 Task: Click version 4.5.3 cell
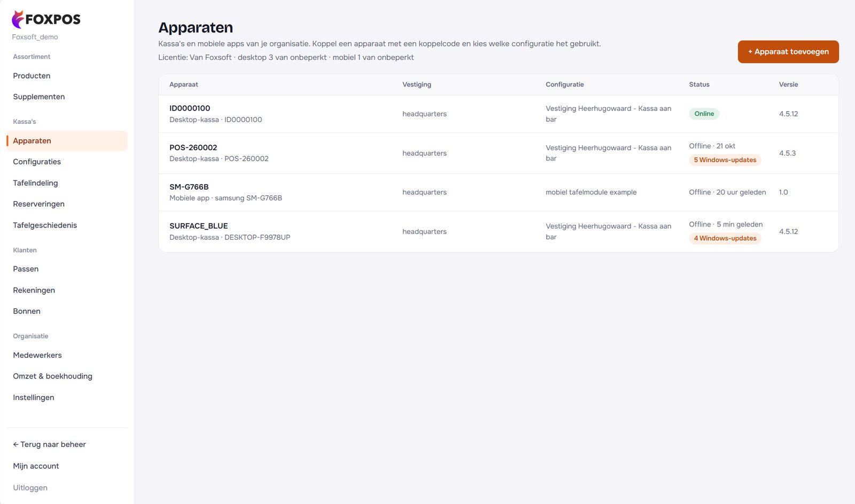pos(787,153)
